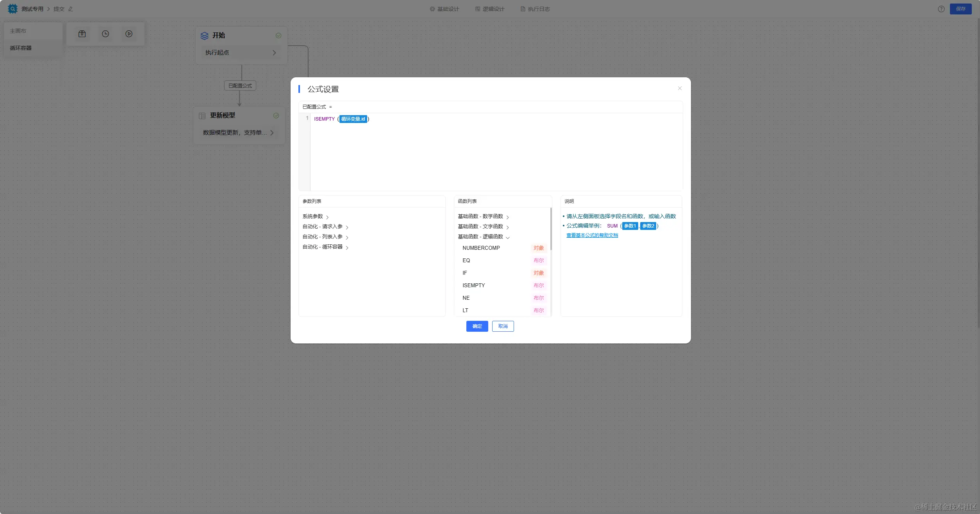Select the ISEMPTY function in list
The width and height of the screenshot is (980, 514).
(474, 285)
